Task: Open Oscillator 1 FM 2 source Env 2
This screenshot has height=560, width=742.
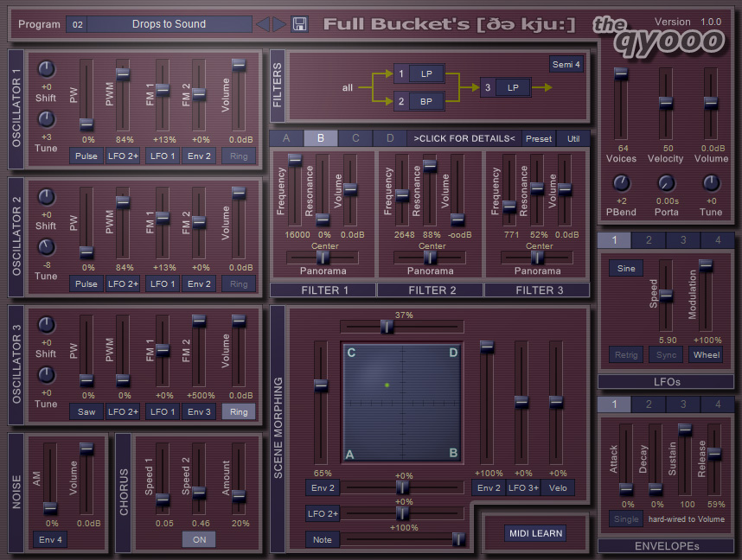Action: click(199, 156)
